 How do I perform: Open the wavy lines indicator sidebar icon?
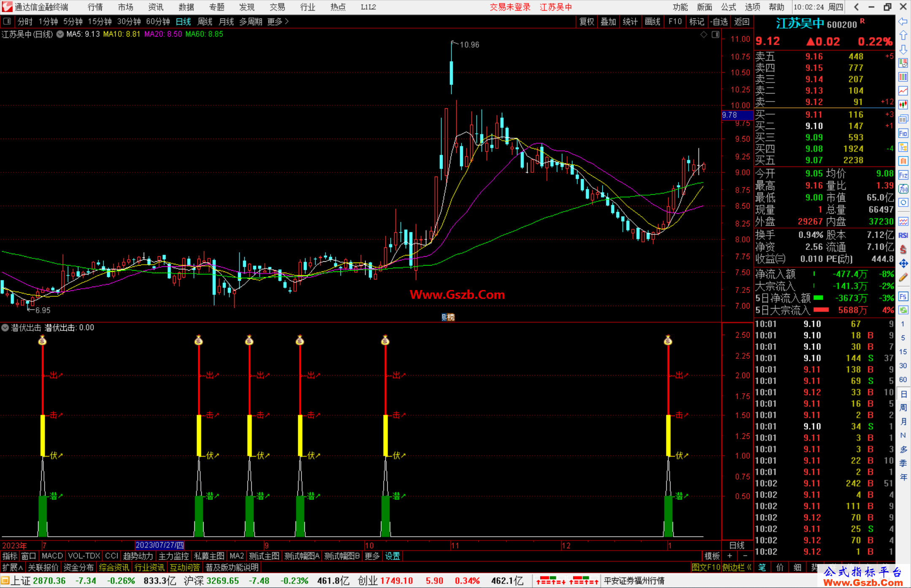point(903,222)
